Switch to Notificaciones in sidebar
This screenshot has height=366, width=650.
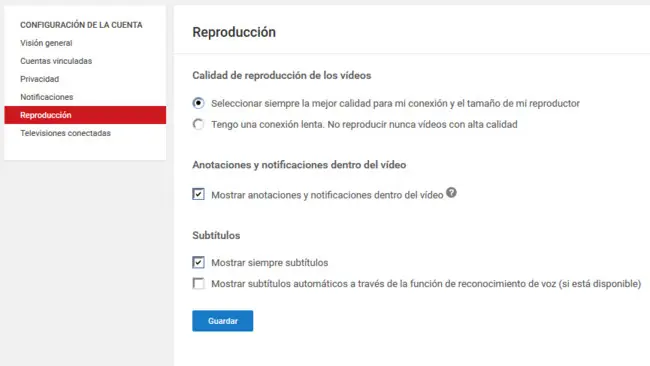(46, 97)
